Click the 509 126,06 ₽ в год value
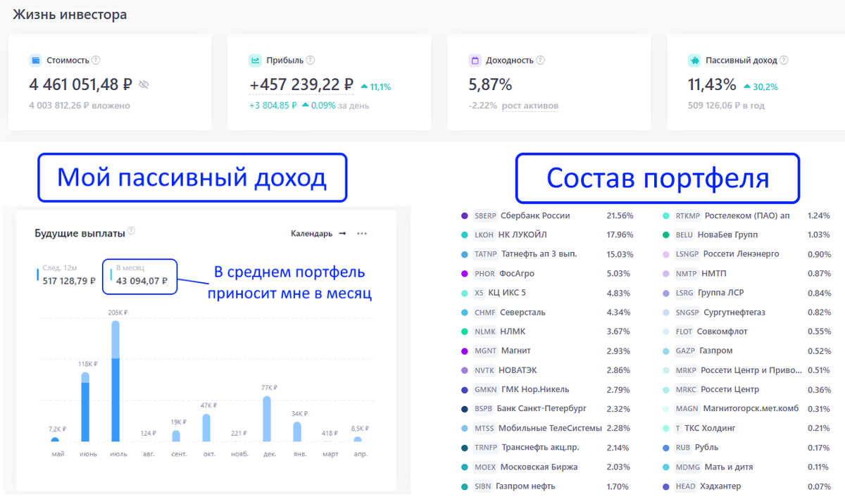This screenshot has width=845, height=504. pos(726,106)
